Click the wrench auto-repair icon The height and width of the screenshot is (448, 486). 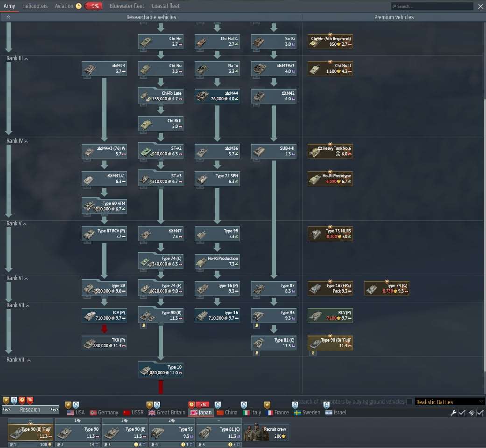(x=453, y=413)
